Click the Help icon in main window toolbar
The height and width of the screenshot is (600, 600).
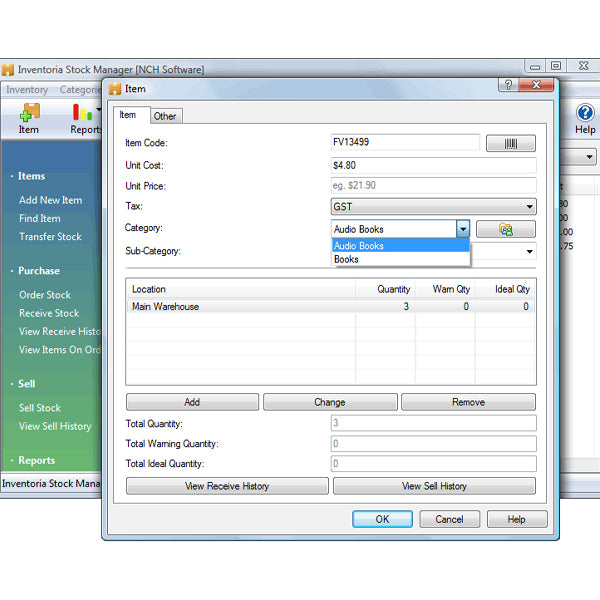pyautogui.click(x=585, y=119)
